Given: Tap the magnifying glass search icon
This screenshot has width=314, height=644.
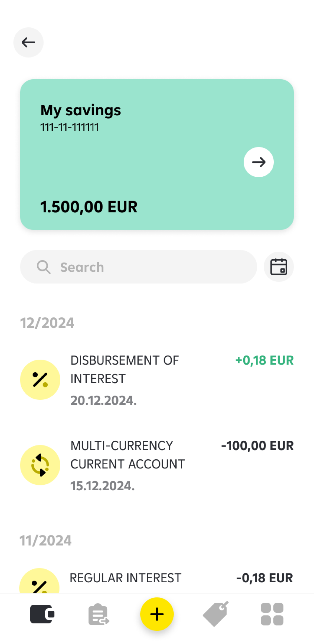Looking at the screenshot, I should (43, 267).
